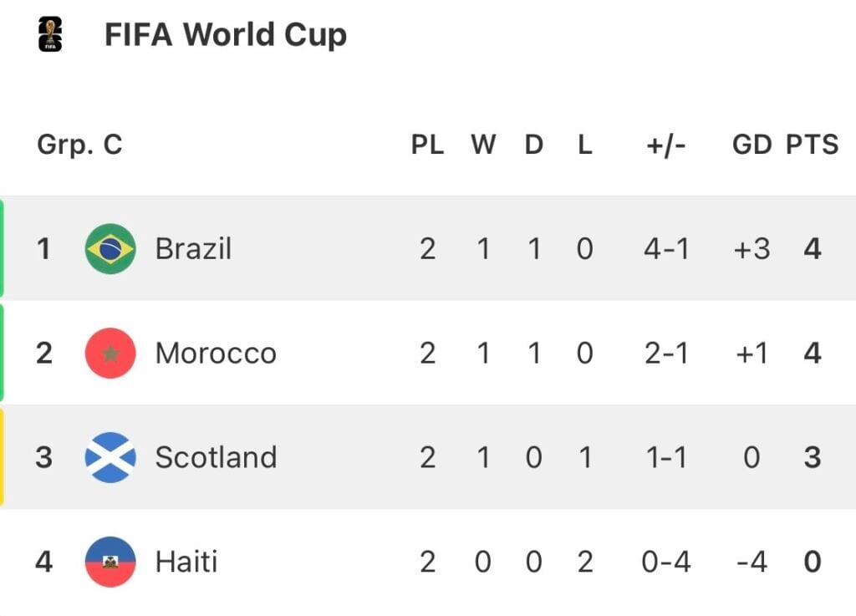Select the W wins column header
Screen dimensions: 856x616
(x=483, y=145)
